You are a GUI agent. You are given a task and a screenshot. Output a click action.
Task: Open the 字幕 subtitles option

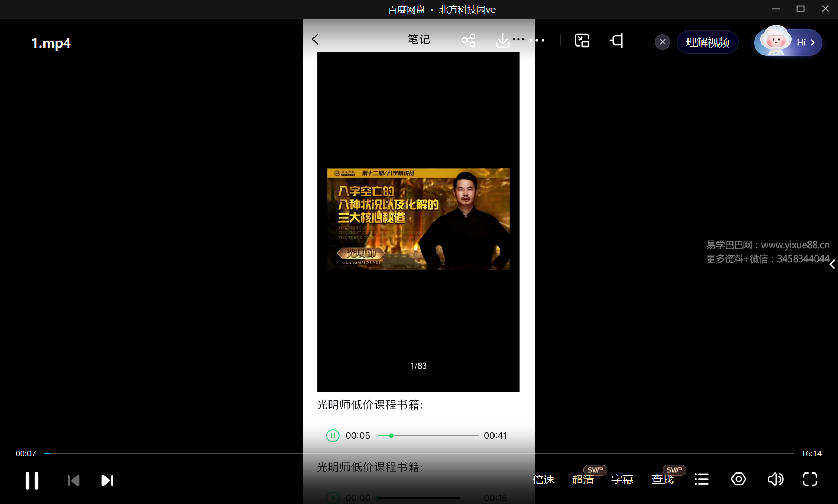click(x=622, y=480)
